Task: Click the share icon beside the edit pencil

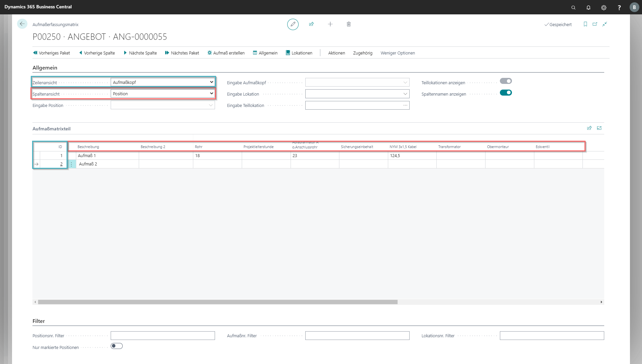Action: (311, 24)
